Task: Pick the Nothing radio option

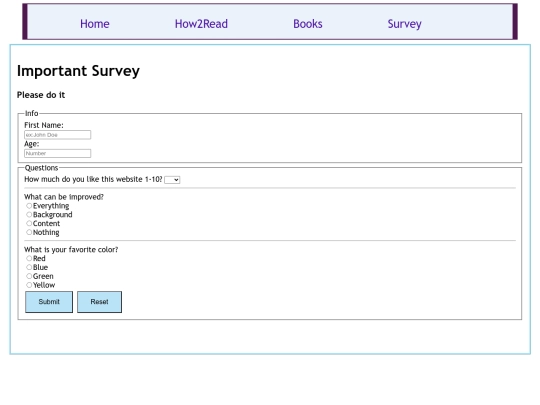Action: tap(29, 232)
